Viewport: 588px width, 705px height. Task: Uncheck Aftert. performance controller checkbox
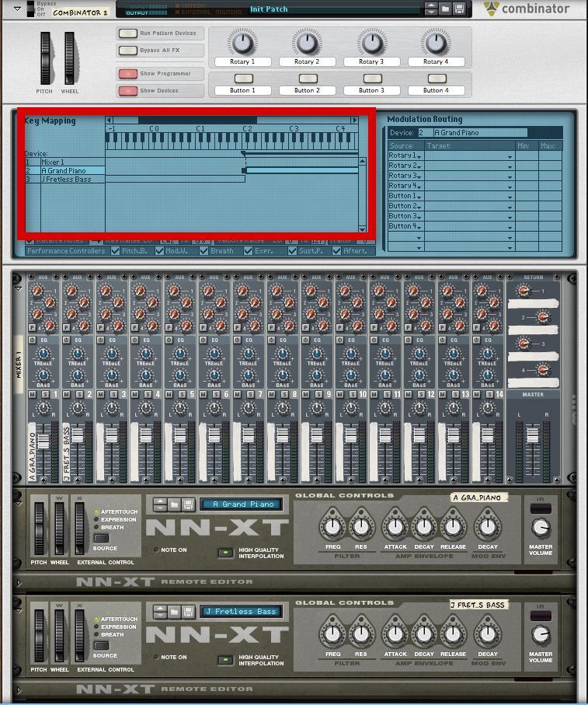tap(337, 251)
